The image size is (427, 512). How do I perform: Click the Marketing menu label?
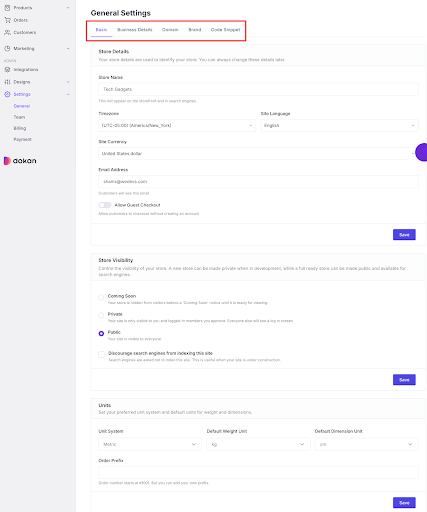(x=24, y=48)
